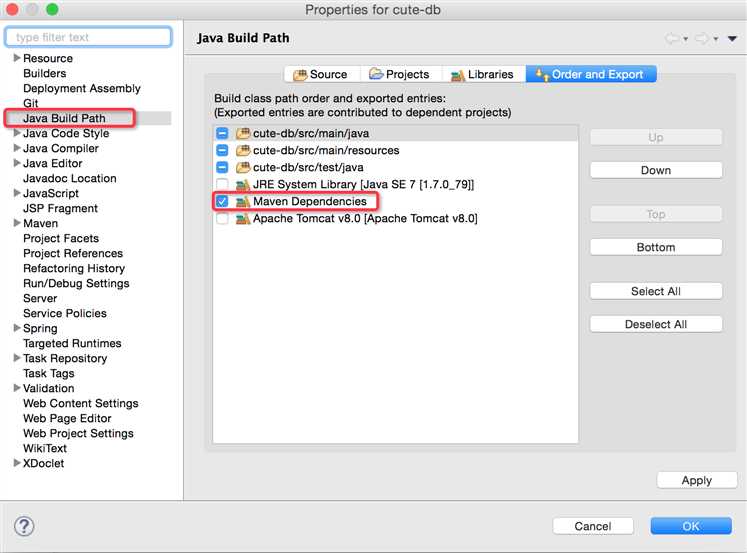This screenshot has height=553, width=747.
Task: Switch to the Libraries tab
Action: [483, 74]
